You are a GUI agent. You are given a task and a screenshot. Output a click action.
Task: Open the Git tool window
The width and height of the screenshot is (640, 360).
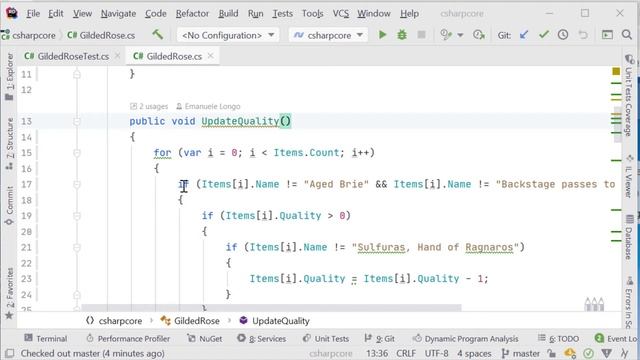[380, 338]
